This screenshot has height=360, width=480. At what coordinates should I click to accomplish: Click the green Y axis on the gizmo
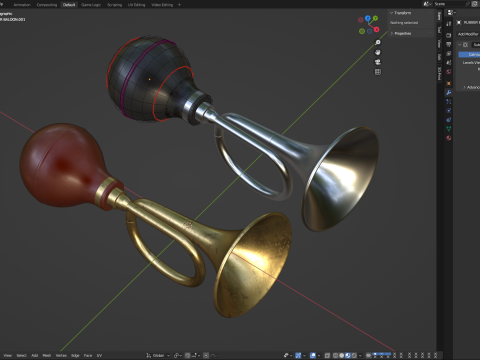click(375, 18)
